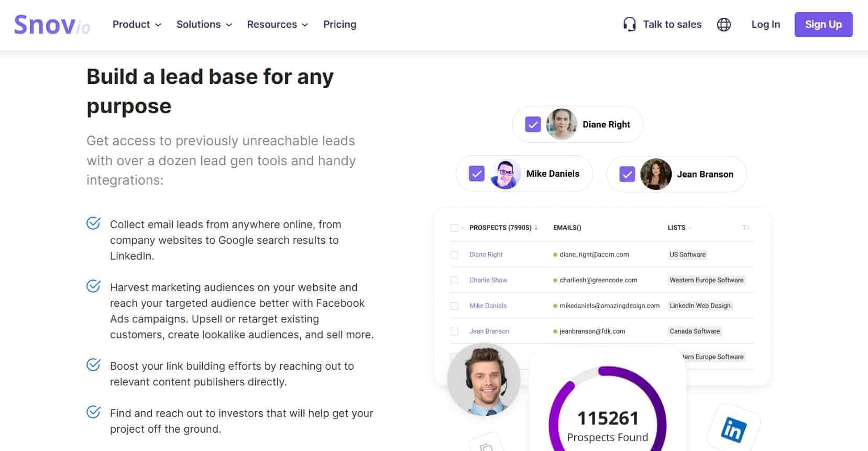This screenshot has height=451, width=868.
Task: Click the Sign Up button
Action: 823,25
